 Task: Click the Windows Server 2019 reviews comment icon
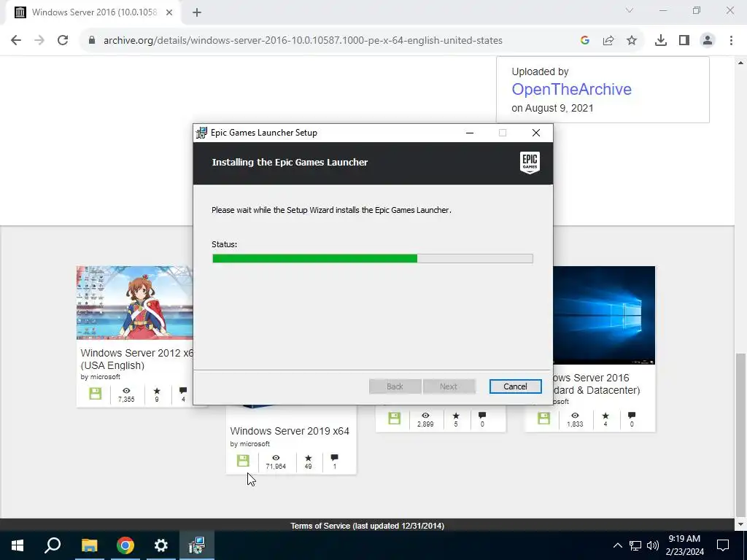pyautogui.click(x=334, y=458)
